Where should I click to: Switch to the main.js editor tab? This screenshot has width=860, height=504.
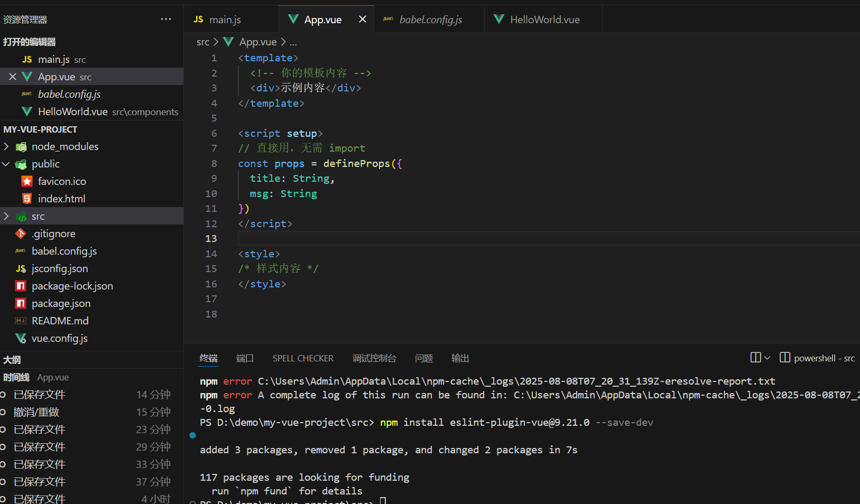pos(232,20)
